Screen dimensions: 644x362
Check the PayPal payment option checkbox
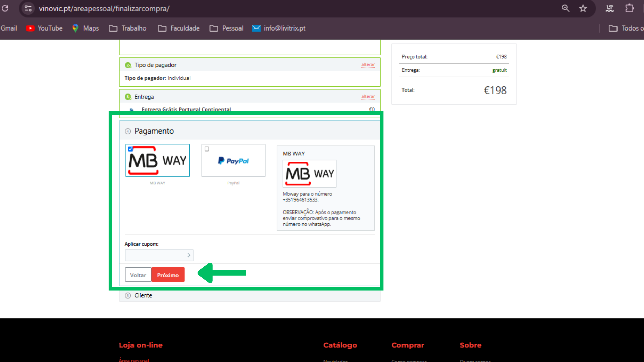[x=207, y=149]
